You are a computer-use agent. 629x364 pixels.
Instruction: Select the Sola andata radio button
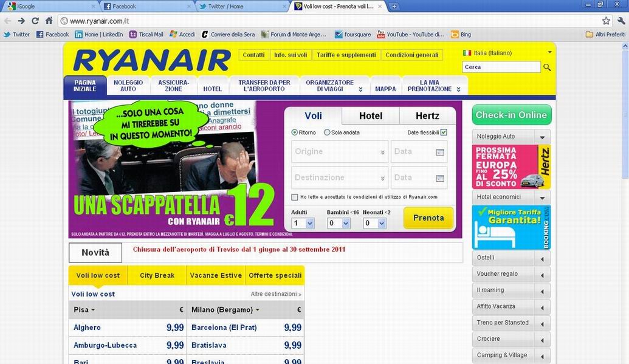[327, 132]
